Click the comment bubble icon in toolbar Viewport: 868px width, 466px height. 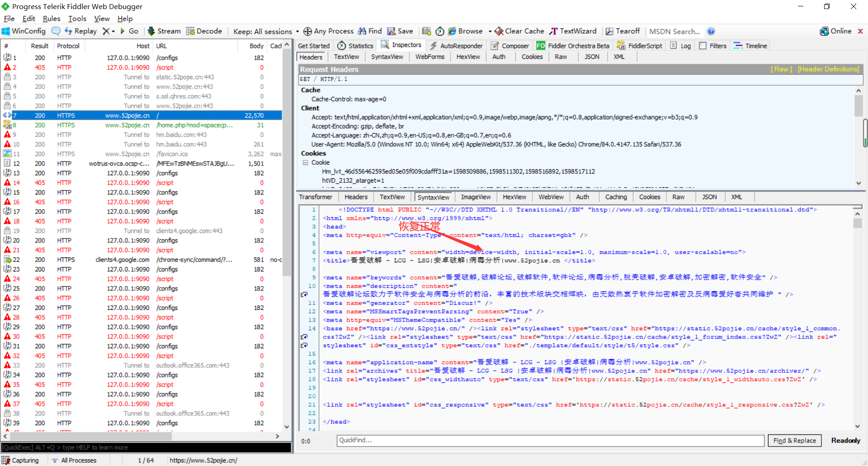56,31
